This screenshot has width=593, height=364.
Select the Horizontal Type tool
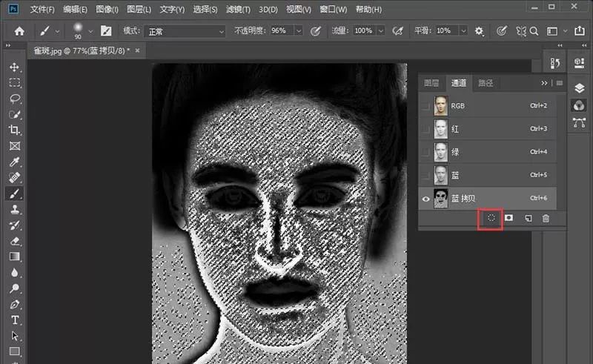[14, 320]
